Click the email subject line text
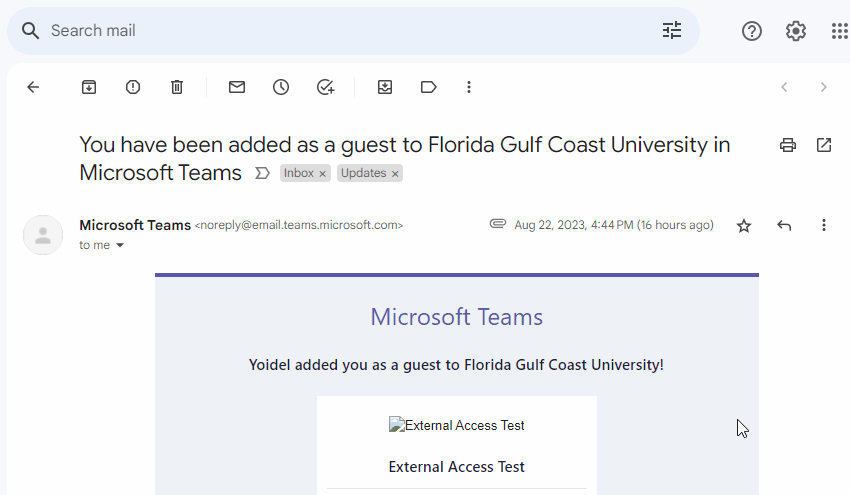 (x=404, y=159)
